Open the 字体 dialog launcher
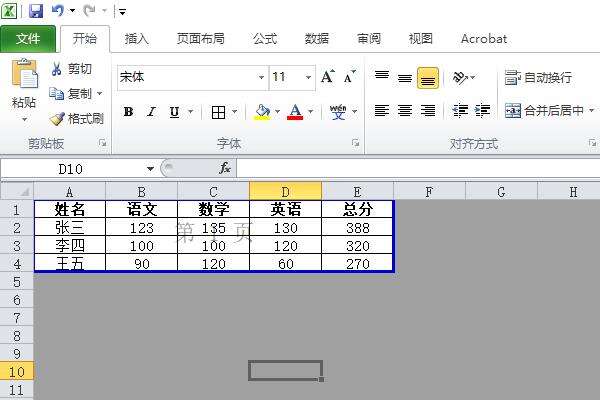Image resolution: width=600 pixels, height=400 pixels. [355, 143]
